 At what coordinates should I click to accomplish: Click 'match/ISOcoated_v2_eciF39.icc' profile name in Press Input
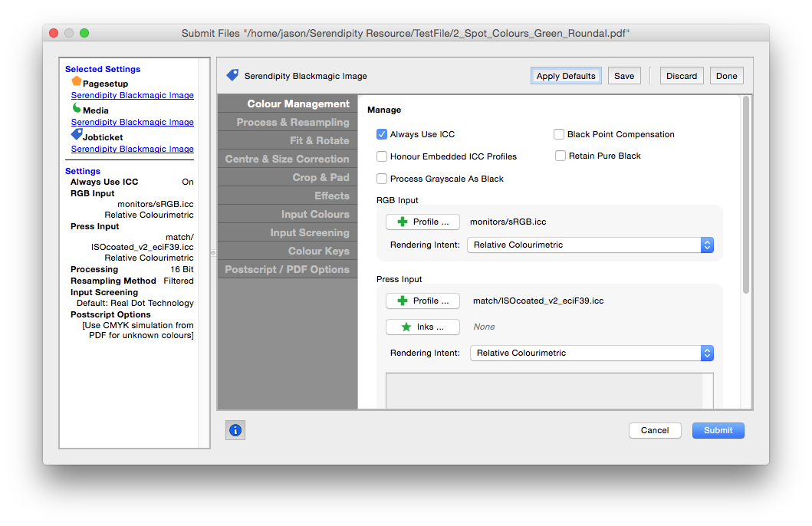[x=538, y=301]
